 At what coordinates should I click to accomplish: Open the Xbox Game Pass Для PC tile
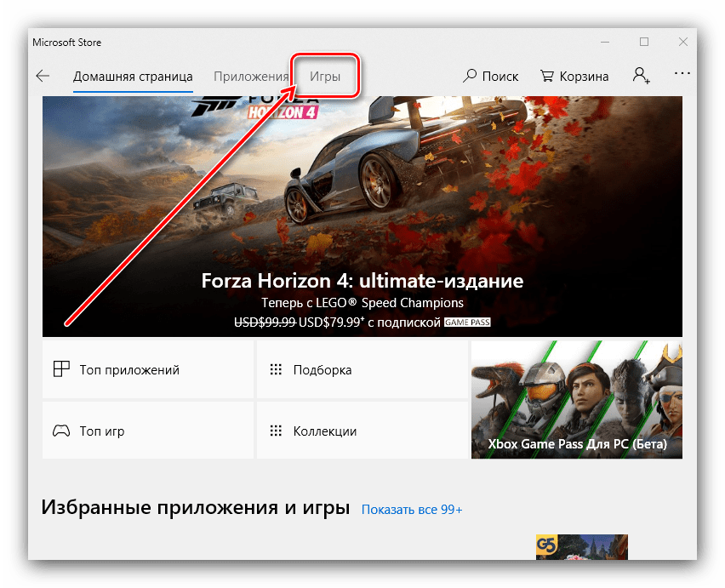click(x=577, y=400)
